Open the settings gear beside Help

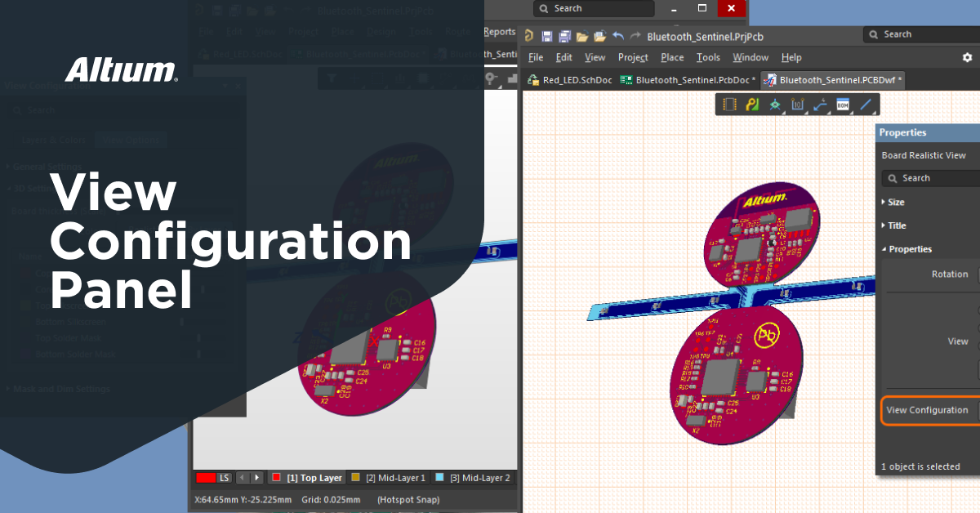(967, 57)
